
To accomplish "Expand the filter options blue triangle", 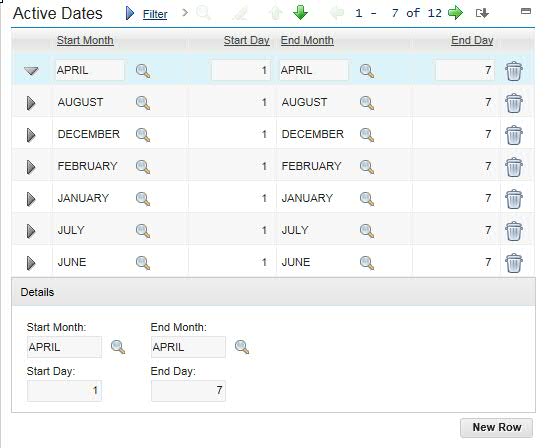I will pyautogui.click(x=130, y=13).
